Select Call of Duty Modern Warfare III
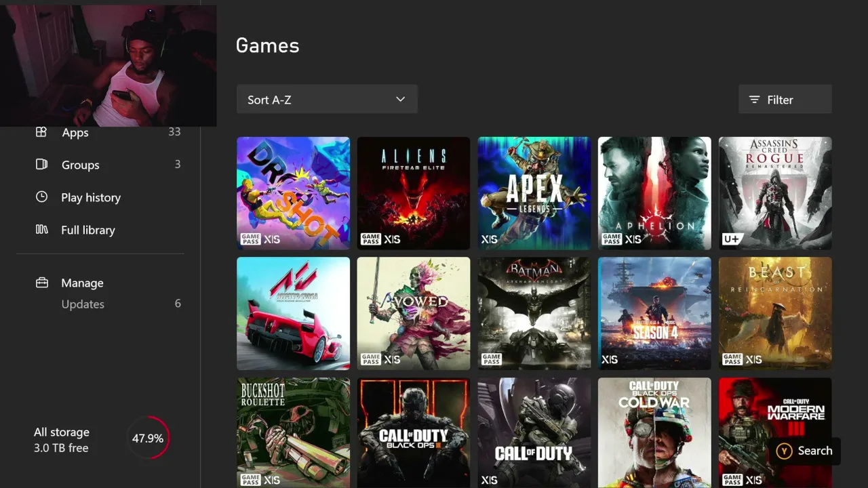868x488 pixels. click(775, 433)
